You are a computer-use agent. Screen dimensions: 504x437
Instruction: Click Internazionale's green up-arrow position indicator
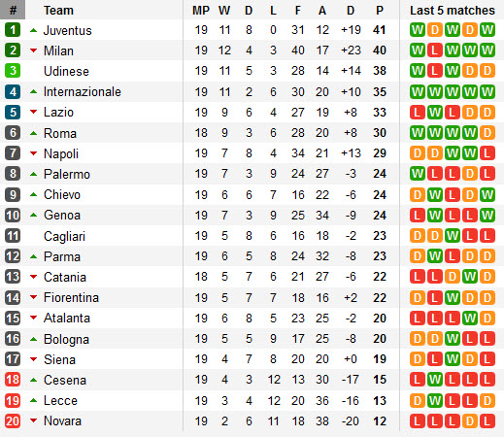coord(33,91)
